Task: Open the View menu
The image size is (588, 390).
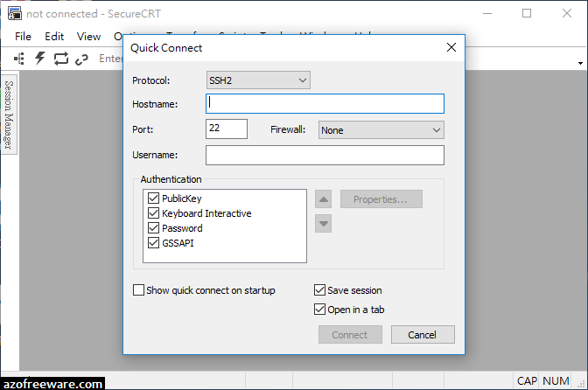Action: point(89,37)
